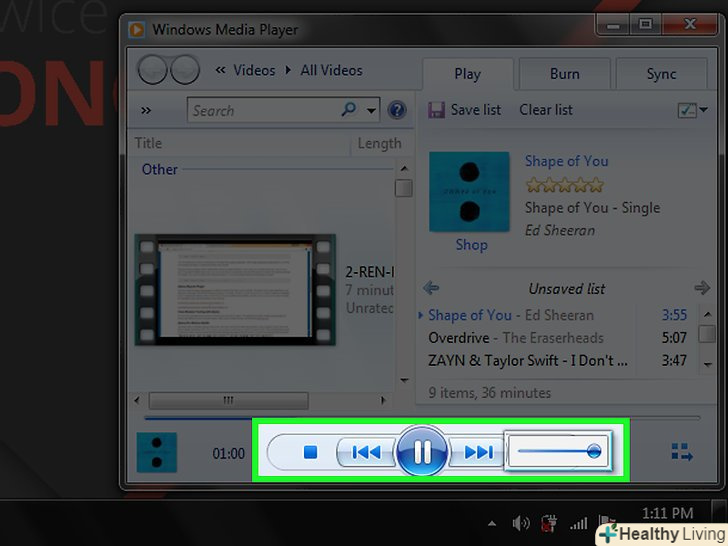This screenshot has height=546, width=728.
Task: Open the taskbar speaker volume icon
Action: (x=520, y=523)
